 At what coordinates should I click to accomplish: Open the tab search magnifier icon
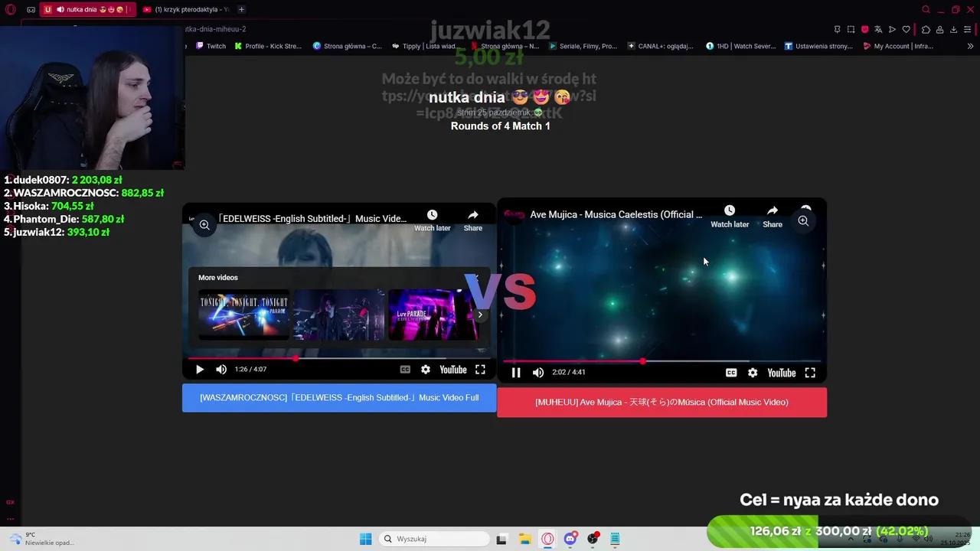pyautogui.click(x=926, y=9)
